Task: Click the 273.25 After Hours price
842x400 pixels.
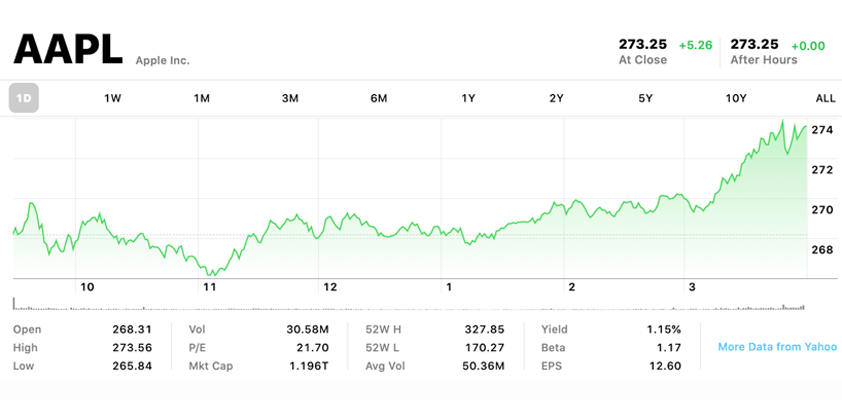Action: (755, 44)
